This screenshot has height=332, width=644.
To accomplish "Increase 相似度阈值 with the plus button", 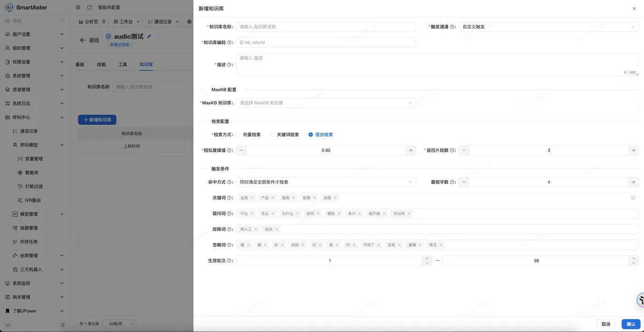I will coord(411,150).
